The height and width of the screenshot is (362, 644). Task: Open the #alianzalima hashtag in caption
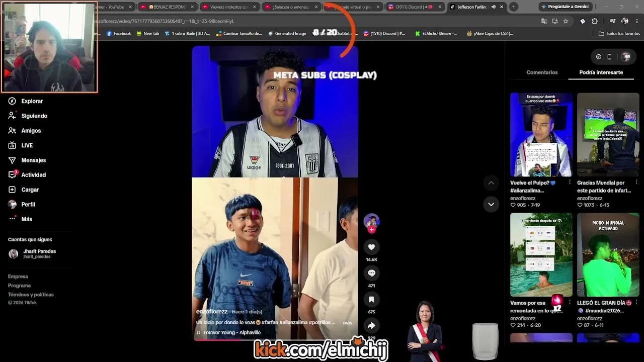[293, 323]
